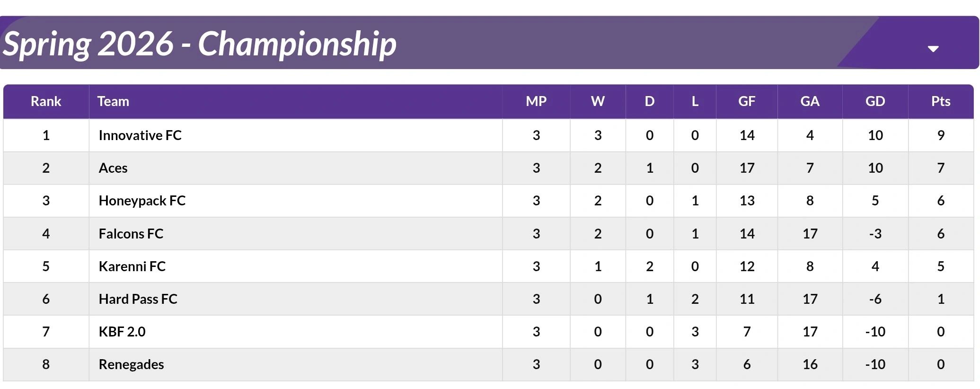The image size is (980, 389).
Task: Open the KBF 2.0 team entry
Action: click(122, 332)
